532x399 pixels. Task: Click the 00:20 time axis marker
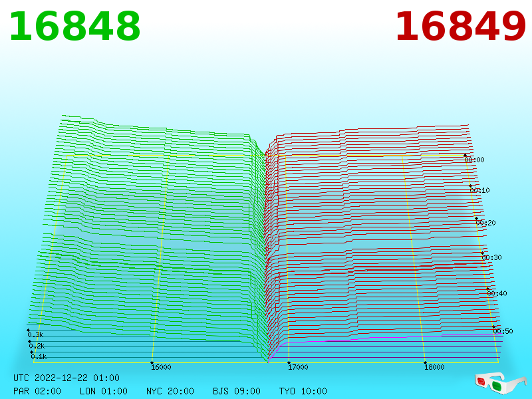coord(486,223)
